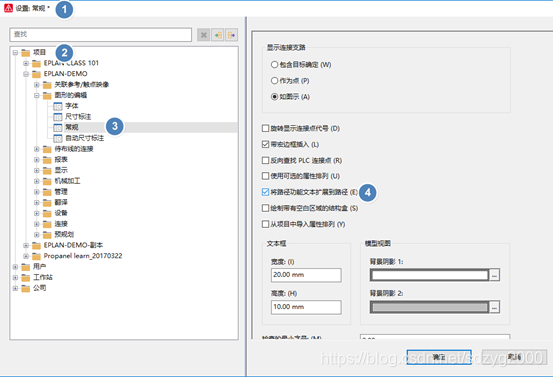
Task: Click the folder icon of 设备
Action: [x=47, y=213]
